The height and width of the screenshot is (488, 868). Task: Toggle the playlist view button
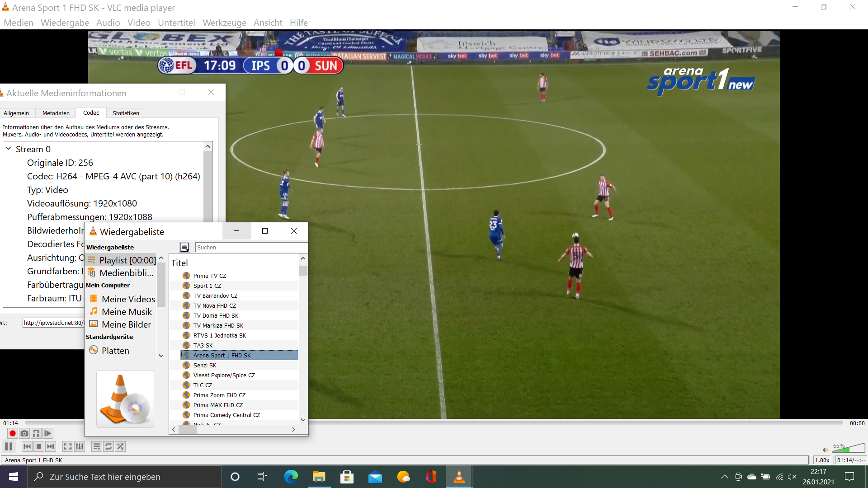pos(97,446)
